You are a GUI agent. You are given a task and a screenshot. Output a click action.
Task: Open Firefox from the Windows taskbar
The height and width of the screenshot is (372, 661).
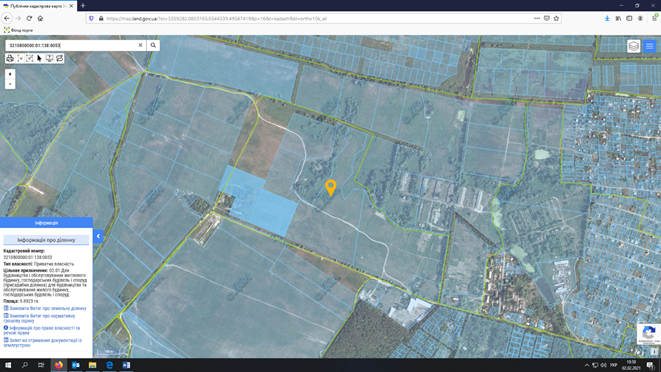click(59, 365)
